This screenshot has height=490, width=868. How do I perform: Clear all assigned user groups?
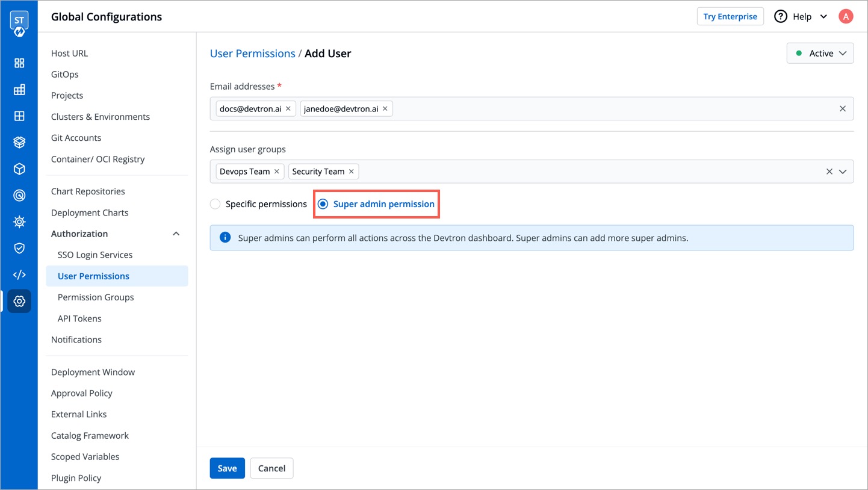click(x=829, y=172)
